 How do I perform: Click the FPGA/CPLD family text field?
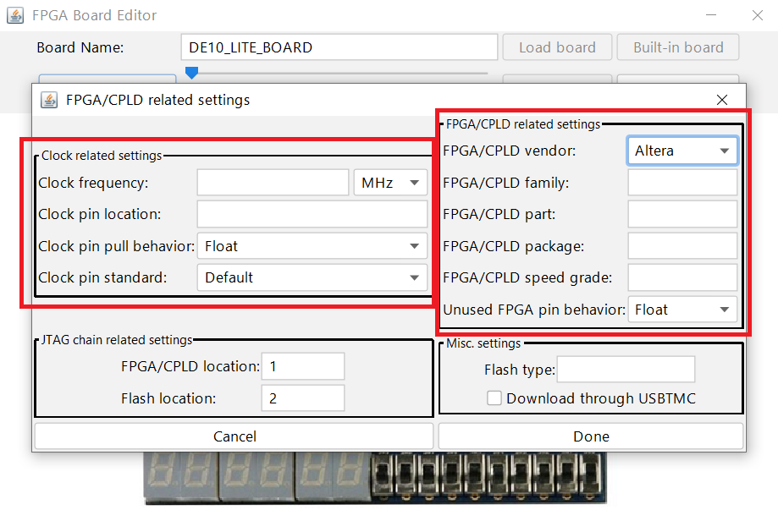(681, 183)
